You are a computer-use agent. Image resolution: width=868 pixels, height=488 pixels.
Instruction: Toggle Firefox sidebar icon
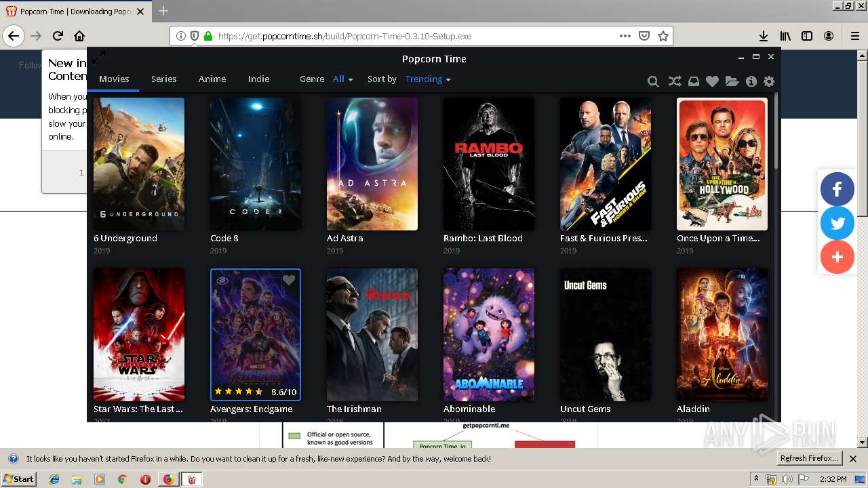click(807, 36)
